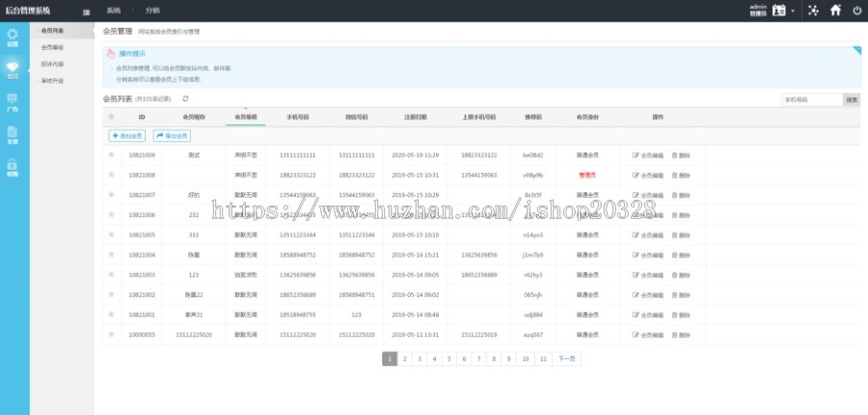
Task: Focus the 手机号码 search field
Action: coord(812,99)
